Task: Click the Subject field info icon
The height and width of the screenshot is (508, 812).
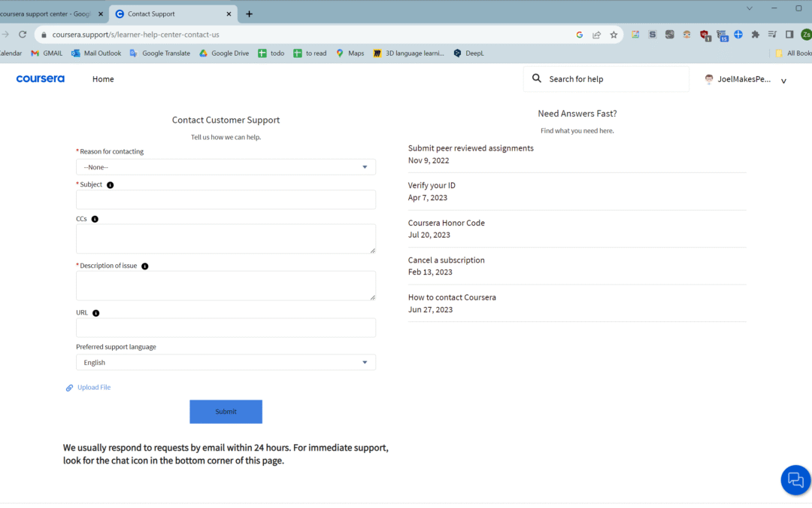Action: coord(111,185)
